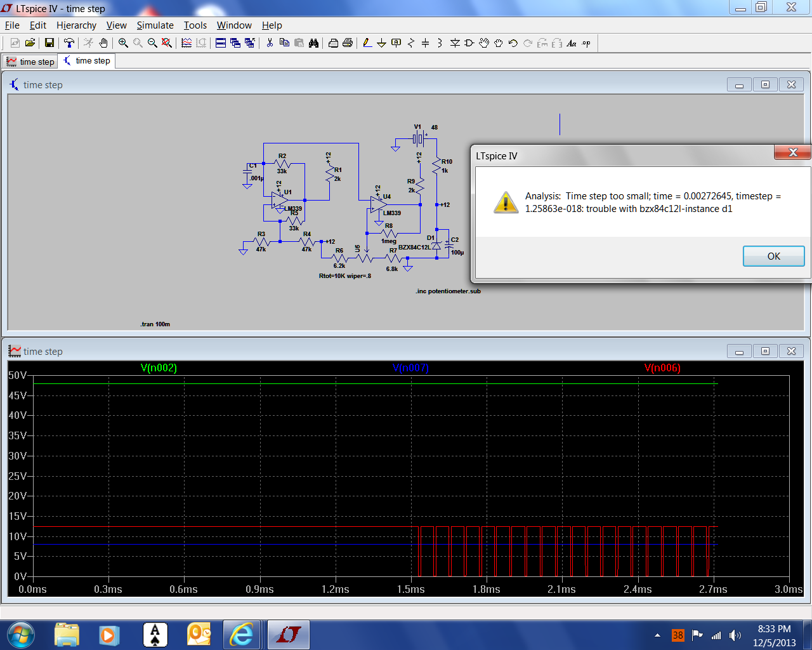Launch Internet Explorer from taskbar
The image size is (812, 650).
pyautogui.click(x=241, y=635)
